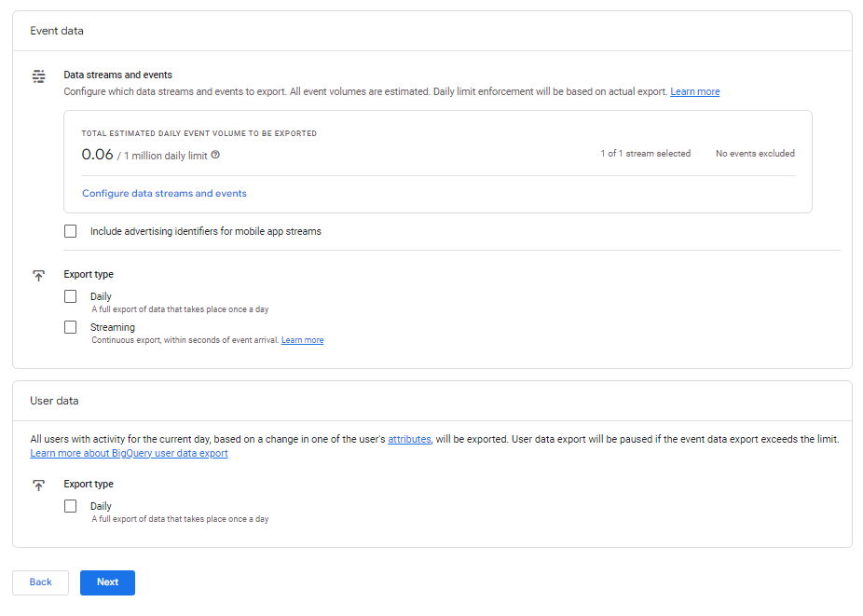Viewport: 863px width, 616px height.
Task: Tick the Streaming export checkbox
Action: click(71, 327)
